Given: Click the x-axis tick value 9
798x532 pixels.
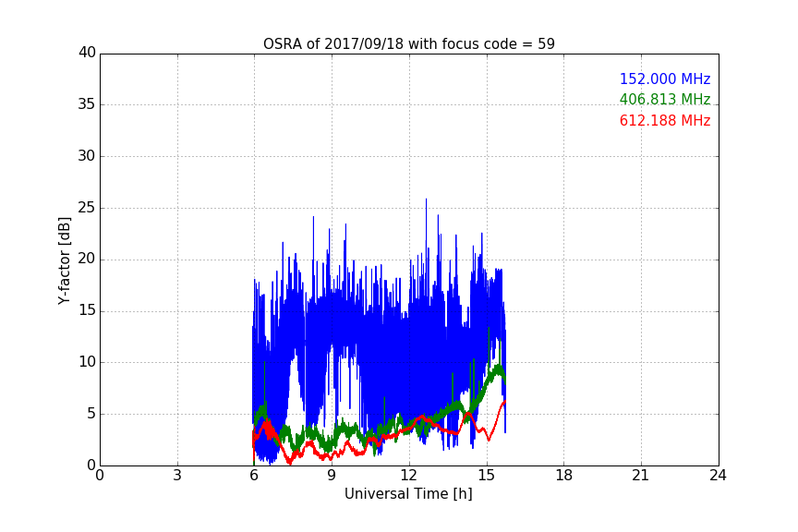Looking at the screenshot, I should click(332, 476).
